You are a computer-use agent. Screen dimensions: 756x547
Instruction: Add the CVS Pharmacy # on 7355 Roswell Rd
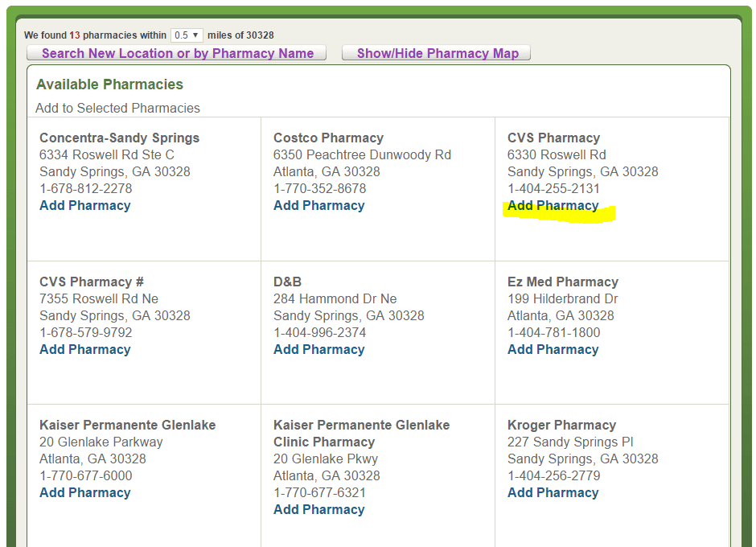(84, 349)
